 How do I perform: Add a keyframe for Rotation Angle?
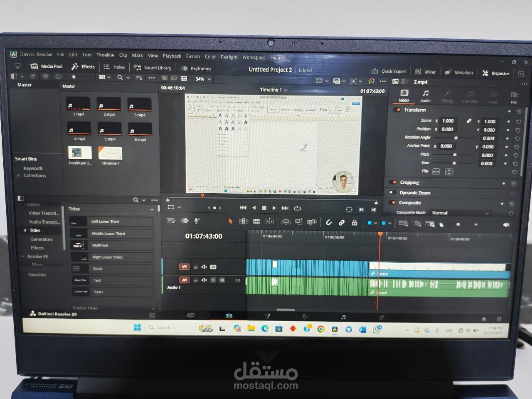(x=507, y=138)
